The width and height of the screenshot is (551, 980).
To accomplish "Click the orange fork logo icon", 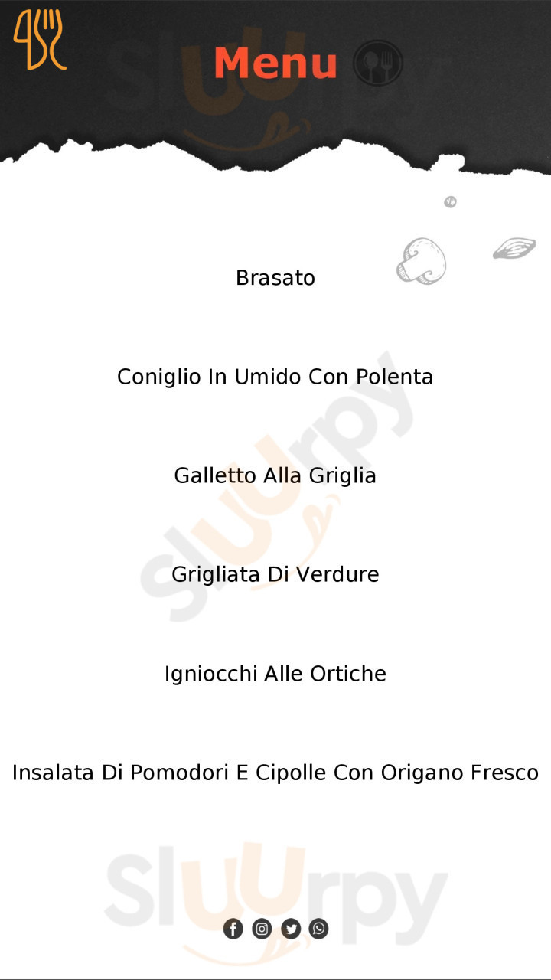I will click(39, 40).
